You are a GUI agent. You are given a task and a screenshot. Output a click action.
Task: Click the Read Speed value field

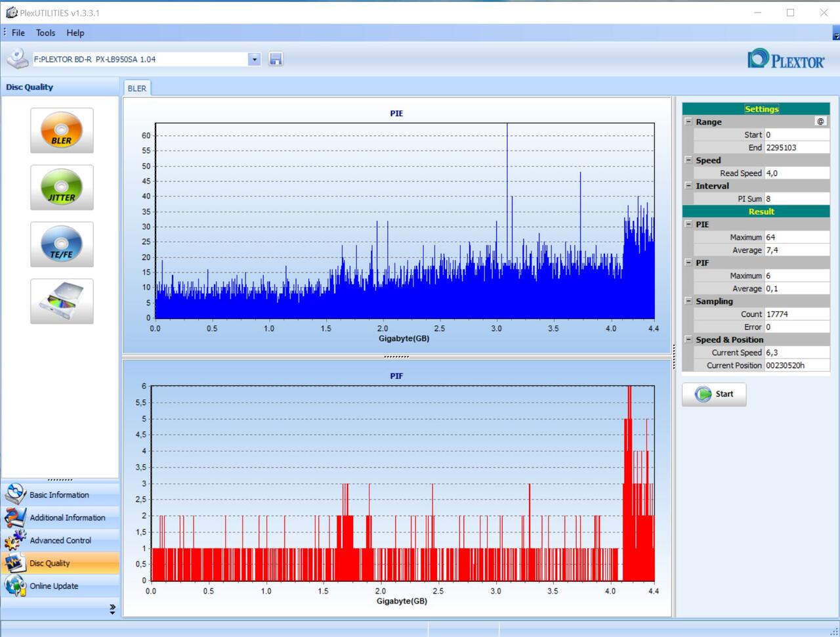click(796, 173)
